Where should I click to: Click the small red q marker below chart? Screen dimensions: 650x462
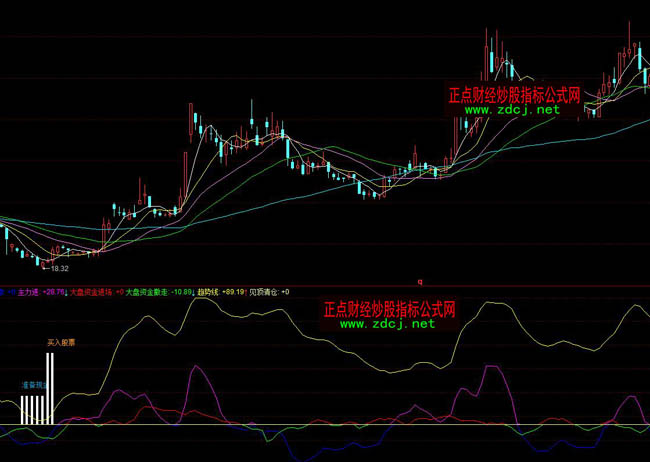pos(420,283)
